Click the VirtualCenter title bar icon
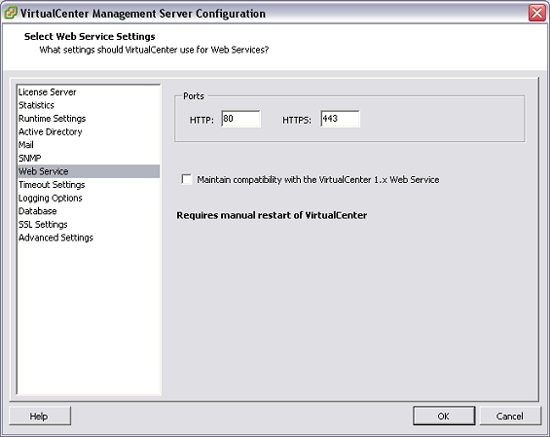 [x=10, y=13]
